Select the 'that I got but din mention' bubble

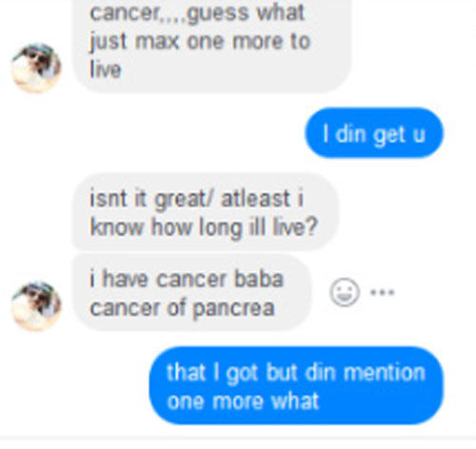click(x=296, y=385)
